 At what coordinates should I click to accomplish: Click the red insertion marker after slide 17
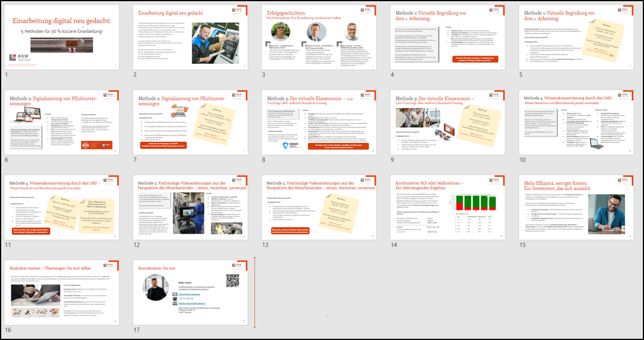point(255,292)
